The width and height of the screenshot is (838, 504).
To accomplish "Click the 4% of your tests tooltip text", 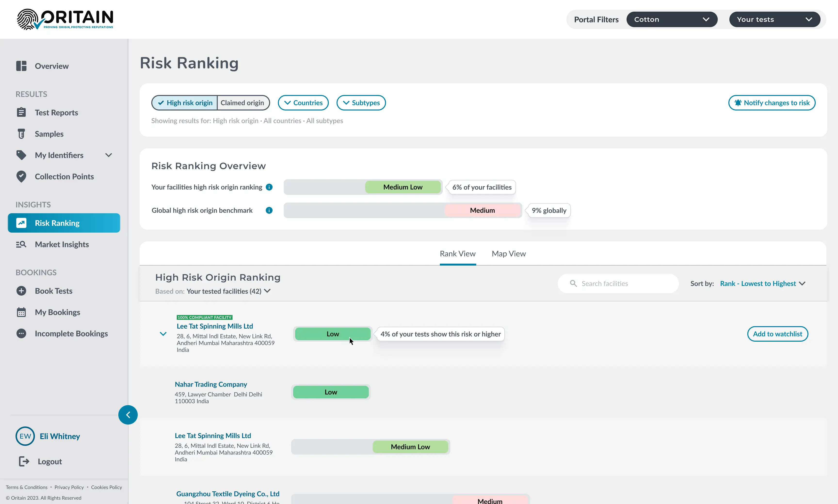I will (440, 334).
